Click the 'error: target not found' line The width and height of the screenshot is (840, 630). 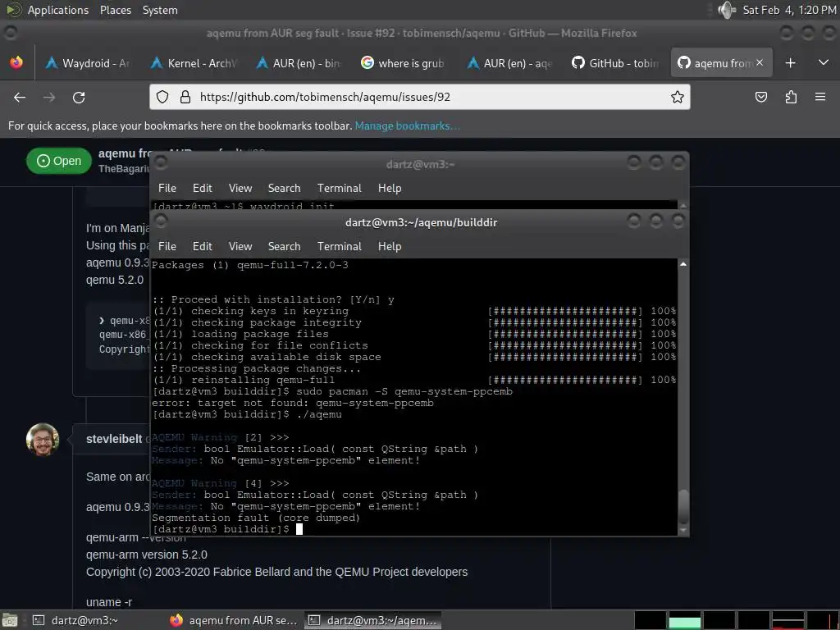pos(293,403)
